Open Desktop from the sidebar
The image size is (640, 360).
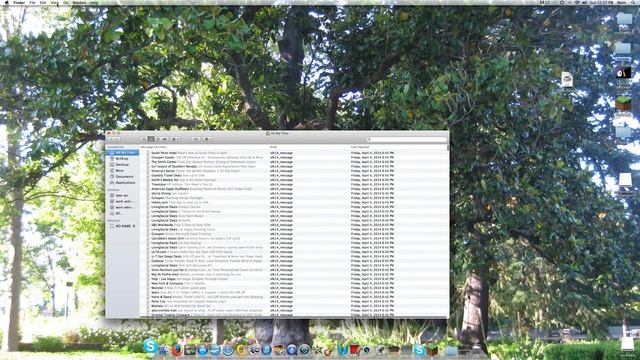point(122,164)
